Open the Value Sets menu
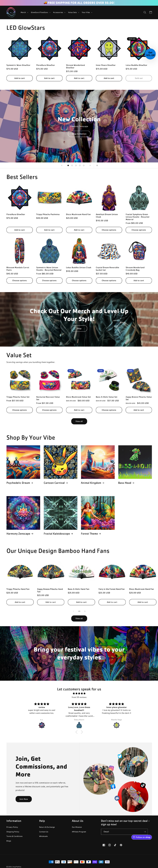This screenshot has height=868, width=158. [74, 12]
